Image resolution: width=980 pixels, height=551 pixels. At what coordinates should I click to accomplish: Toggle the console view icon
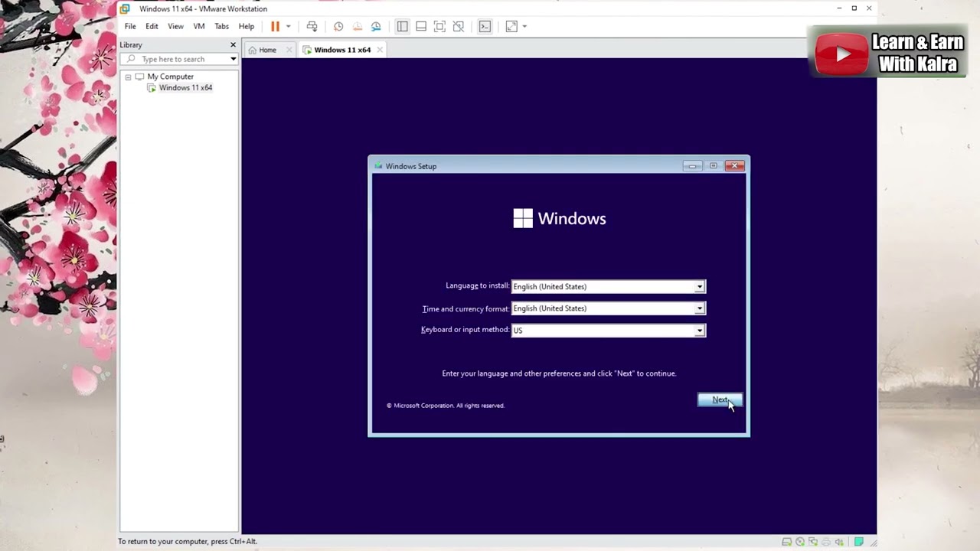coord(485,27)
